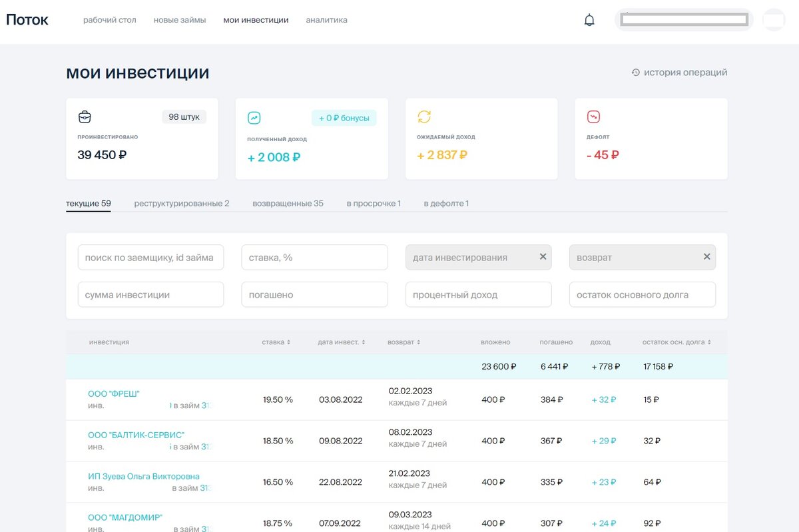799x532 pixels.
Task: Click the refresh arrows icon in expected income card
Action: point(424,117)
